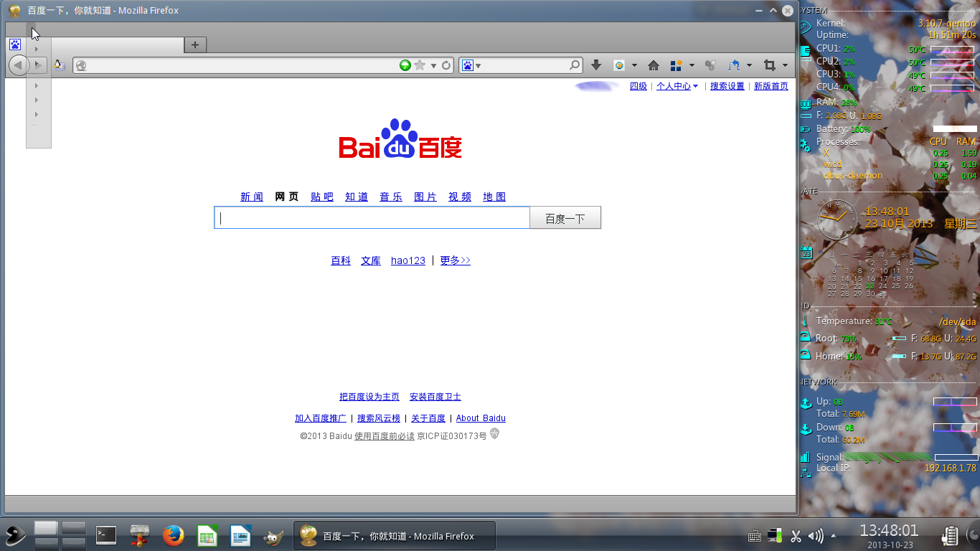Click the 搜索风云榜 link
This screenshot has height=551, width=980.
click(379, 418)
